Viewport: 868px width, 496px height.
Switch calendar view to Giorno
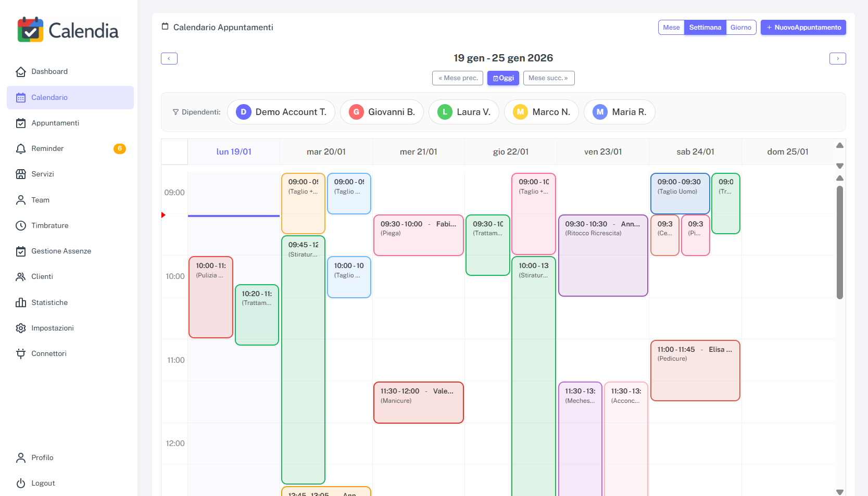click(x=741, y=27)
